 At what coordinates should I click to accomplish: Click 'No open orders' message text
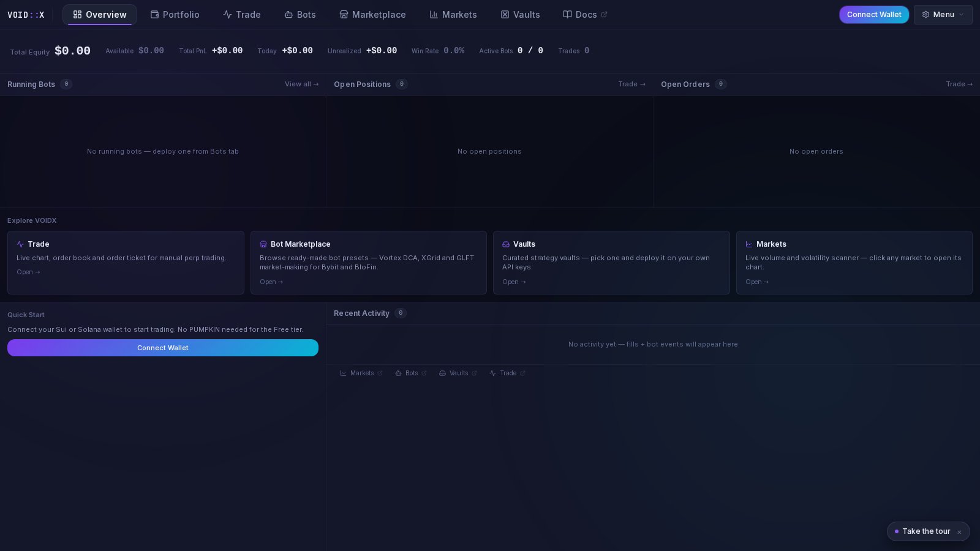pyautogui.click(x=816, y=151)
